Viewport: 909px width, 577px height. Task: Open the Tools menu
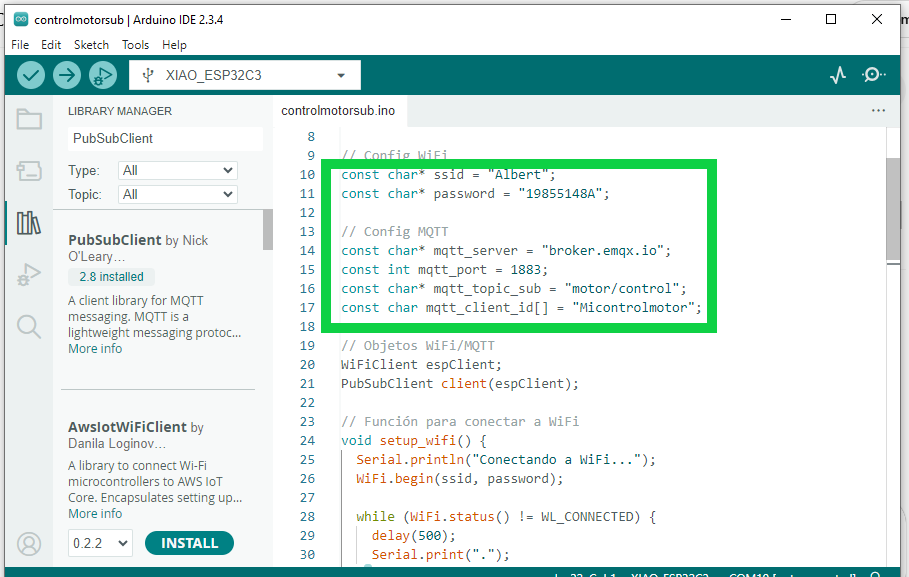coord(135,45)
